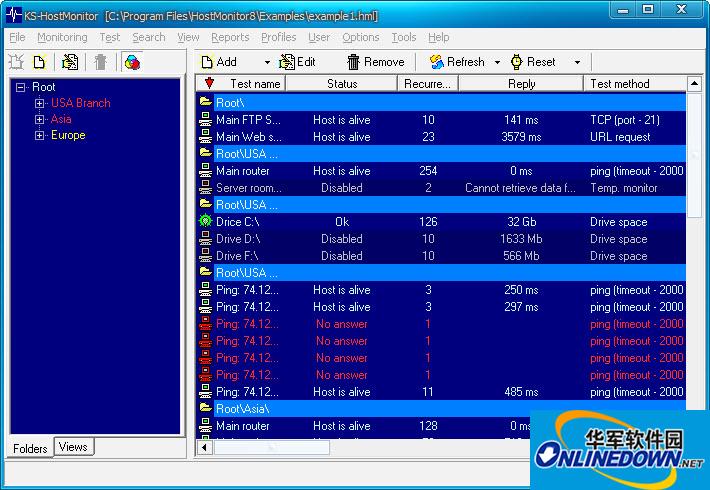Open the Profiles menu
The width and height of the screenshot is (710, 490).
pyautogui.click(x=278, y=38)
